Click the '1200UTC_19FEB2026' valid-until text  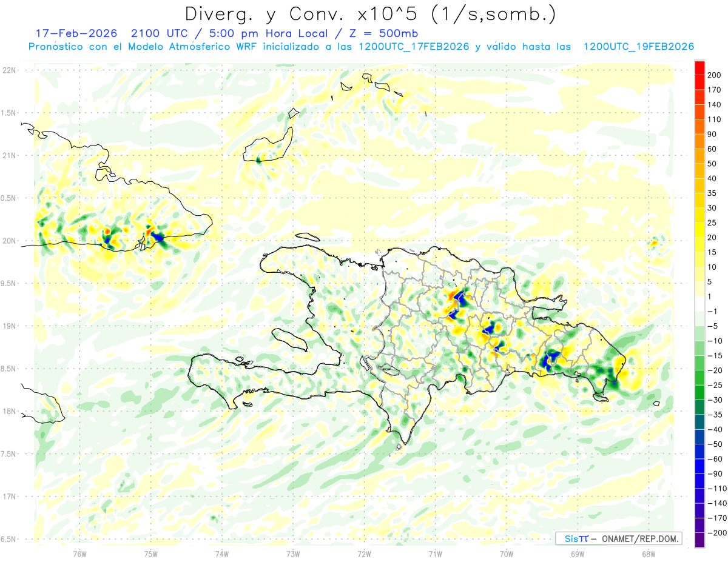(x=638, y=47)
